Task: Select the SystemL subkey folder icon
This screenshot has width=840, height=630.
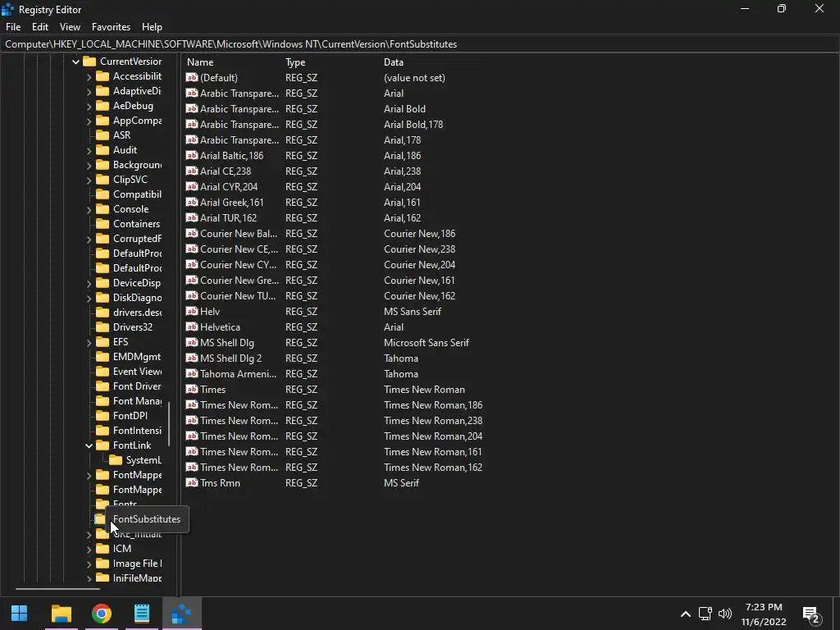Action: tap(115, 460)
